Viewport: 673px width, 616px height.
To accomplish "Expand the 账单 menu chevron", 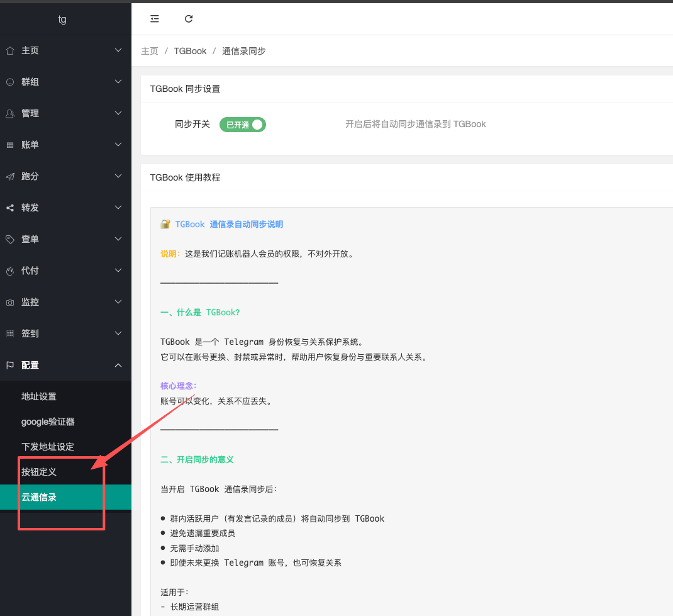I will pyautogui.click(x=118, y=145).
